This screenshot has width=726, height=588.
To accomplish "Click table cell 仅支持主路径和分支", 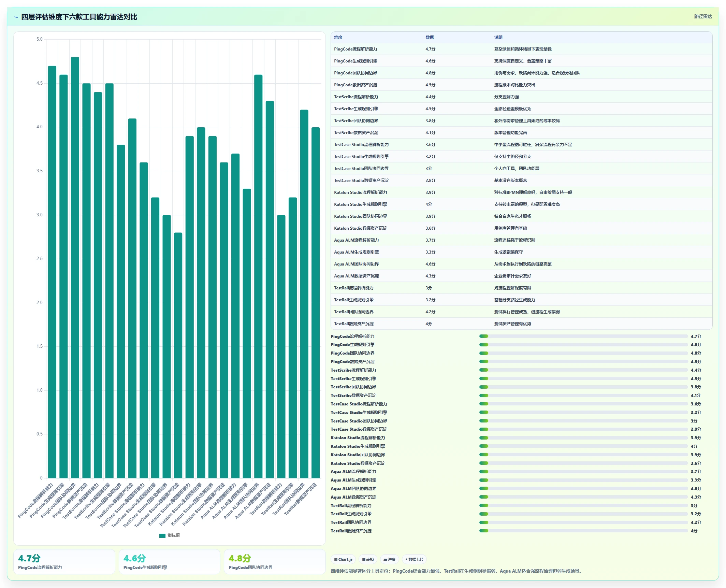I will pos(512,157).
